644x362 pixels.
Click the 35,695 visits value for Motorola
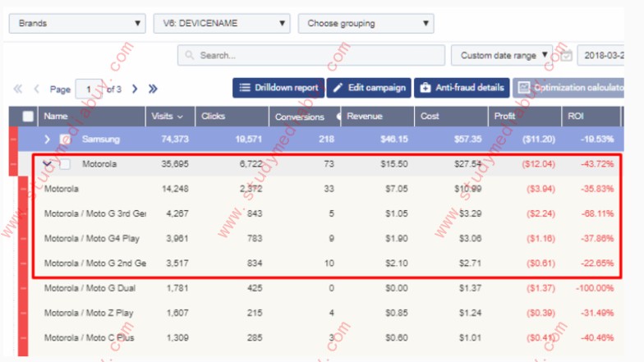point(175,164)
